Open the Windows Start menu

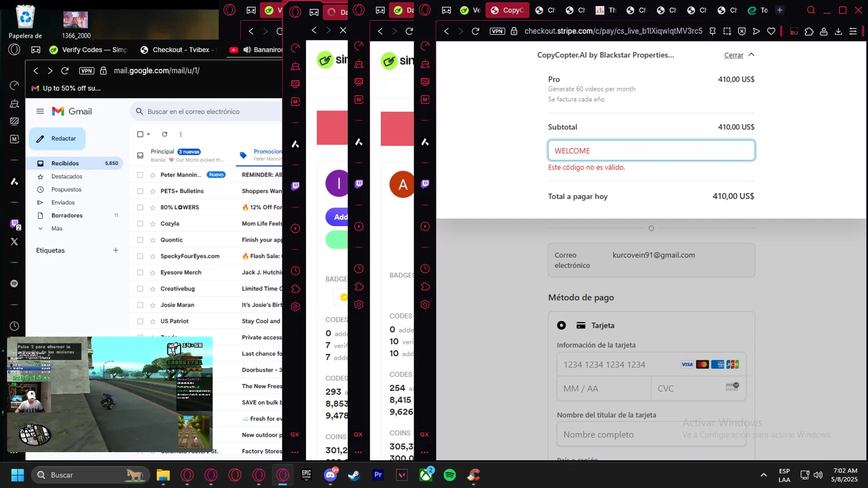(17, 475)
